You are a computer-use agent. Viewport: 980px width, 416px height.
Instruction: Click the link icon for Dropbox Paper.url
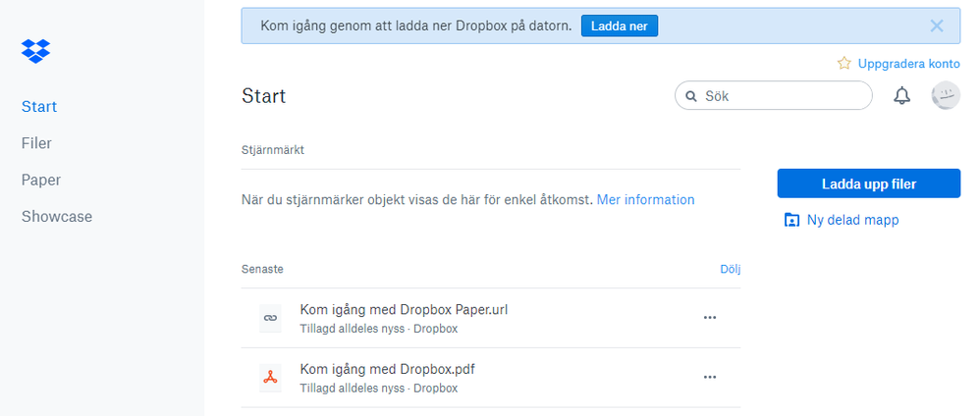pyautogui.click(x=271, y=318)
